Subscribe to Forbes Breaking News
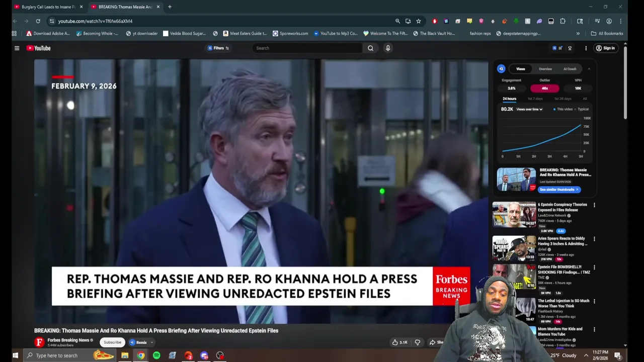The width and height of the screenshot is (644, 362). coord(112,342)
